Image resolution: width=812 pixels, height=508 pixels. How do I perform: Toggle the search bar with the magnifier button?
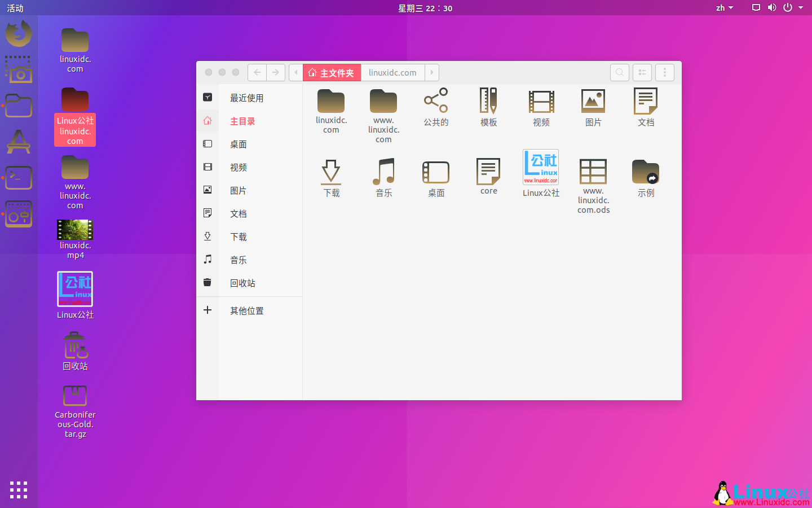[620, 72]
